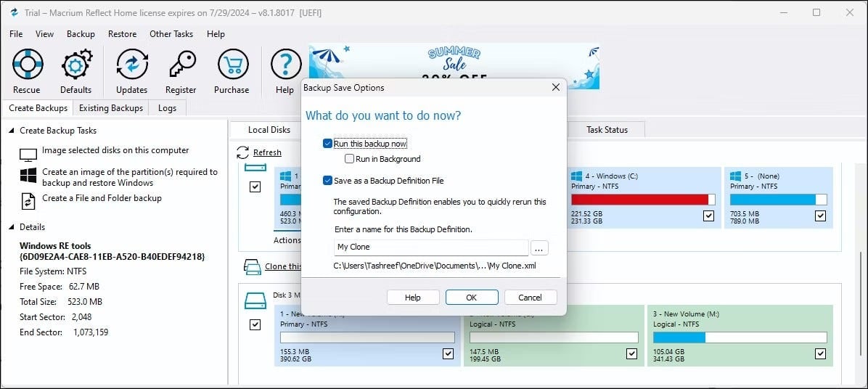
Task: Uncheck Save as a Backup Definition File
Action: pyautogui.click(x=327, y=181)
